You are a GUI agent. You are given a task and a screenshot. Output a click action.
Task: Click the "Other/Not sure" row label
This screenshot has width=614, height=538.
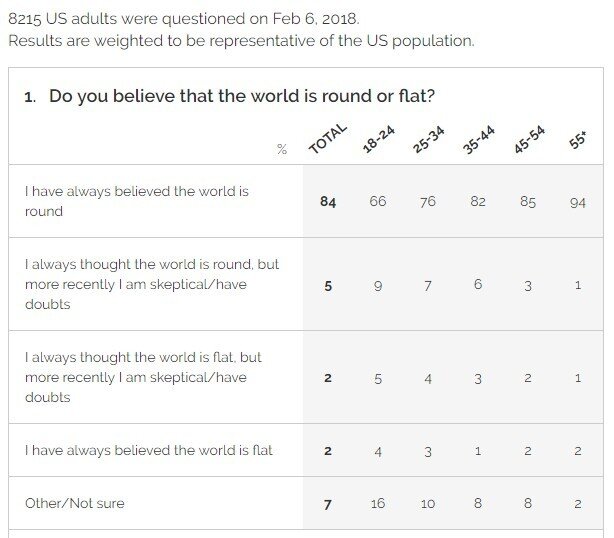coord(75,503)
